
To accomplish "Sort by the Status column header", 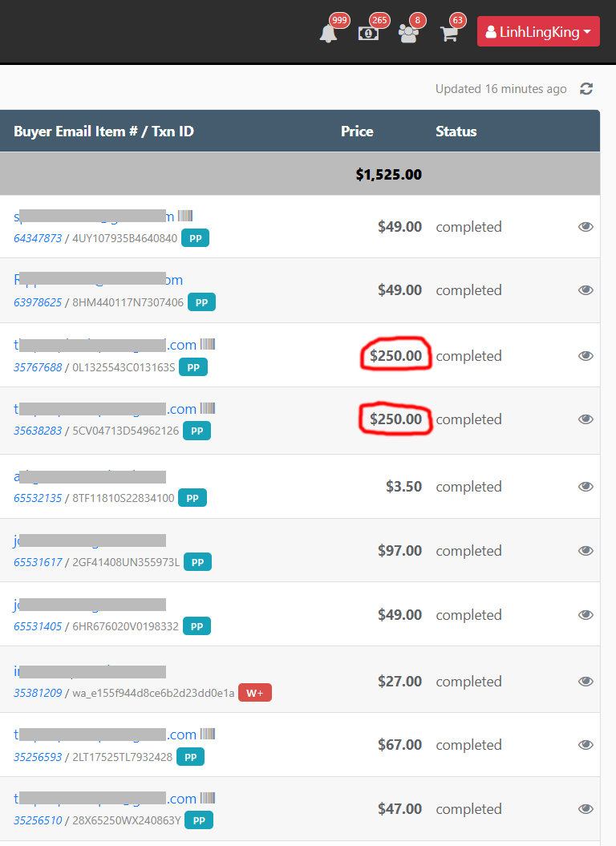I will (456, 132).
